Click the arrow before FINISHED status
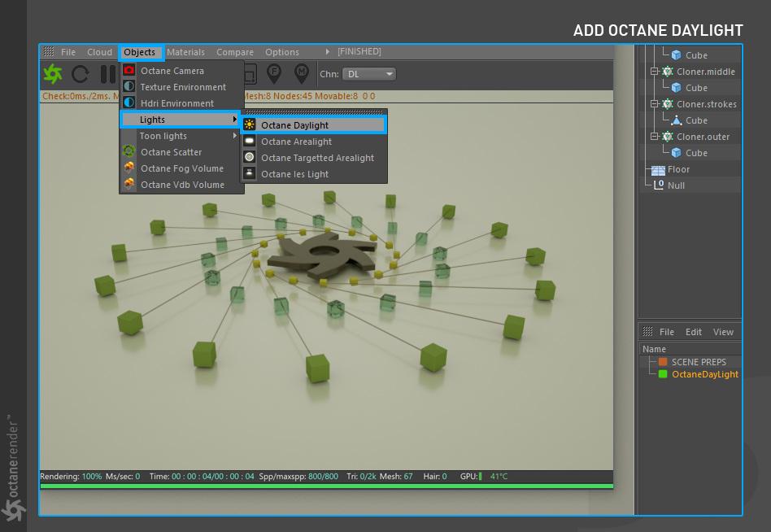This screenshot has width=771, height=532. [328, 51]
